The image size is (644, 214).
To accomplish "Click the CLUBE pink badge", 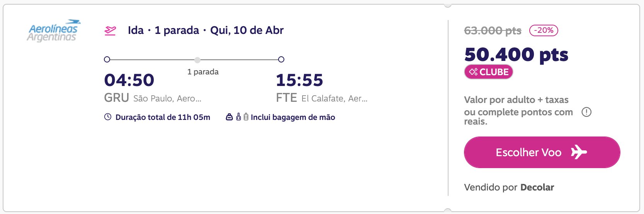I will [489, 72].
